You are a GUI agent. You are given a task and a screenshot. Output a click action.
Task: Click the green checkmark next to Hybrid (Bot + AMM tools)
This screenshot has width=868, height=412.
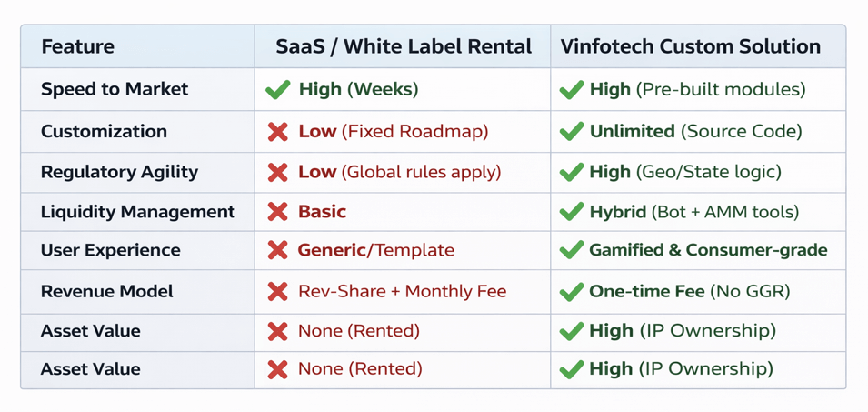click(x=571, y=212)
